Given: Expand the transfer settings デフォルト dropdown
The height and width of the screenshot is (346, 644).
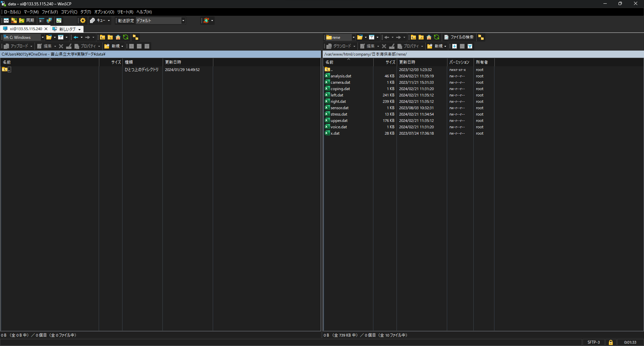Looking at the screenshot, I should 183,20.
